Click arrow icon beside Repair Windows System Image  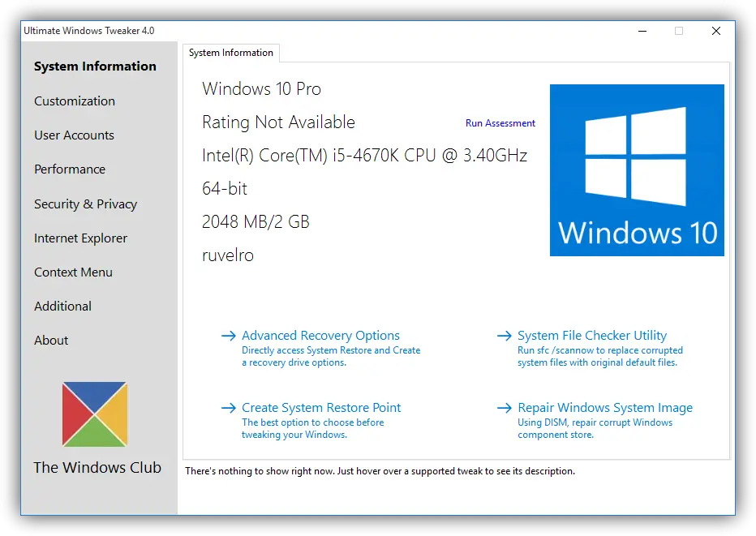tap(505, 408)
